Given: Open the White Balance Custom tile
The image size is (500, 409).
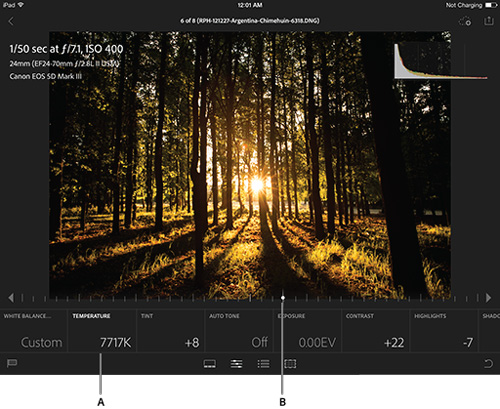Looking at the screenshot, I should 34,330.
